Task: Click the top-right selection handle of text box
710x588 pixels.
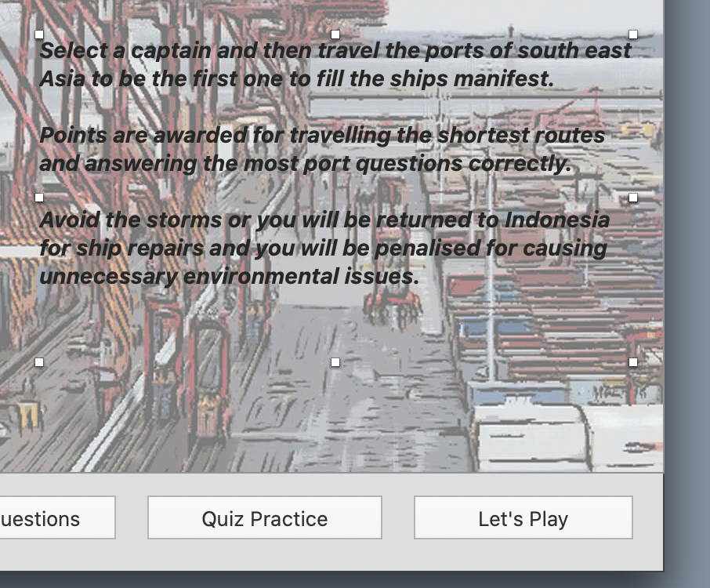Action: tap(633, 34)
